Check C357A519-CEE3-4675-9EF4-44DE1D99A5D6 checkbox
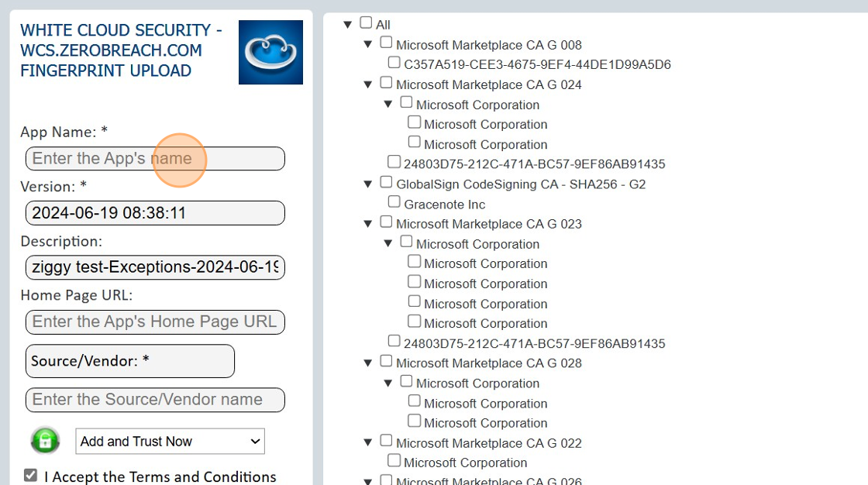This screenshot has height=485, width=868. point(394,61)
